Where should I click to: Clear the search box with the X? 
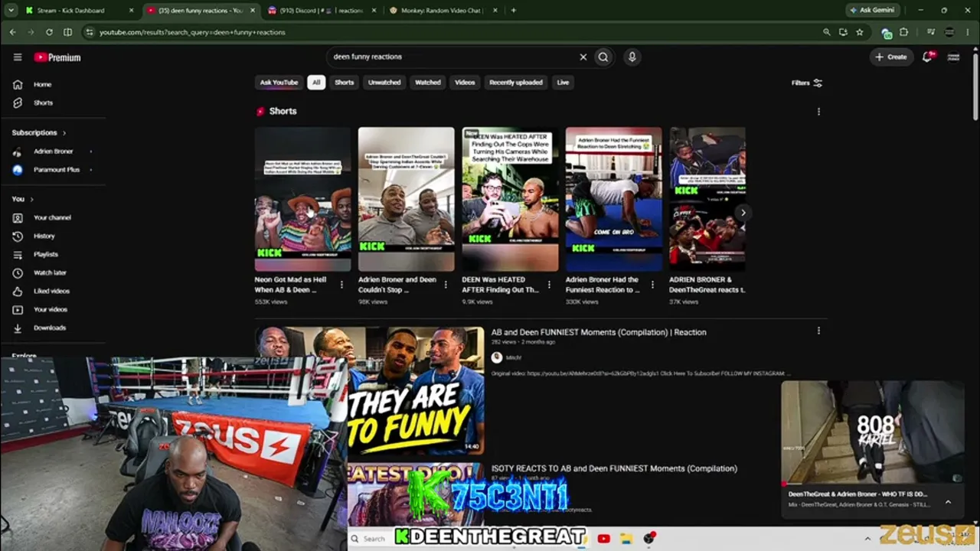point(583,57)
